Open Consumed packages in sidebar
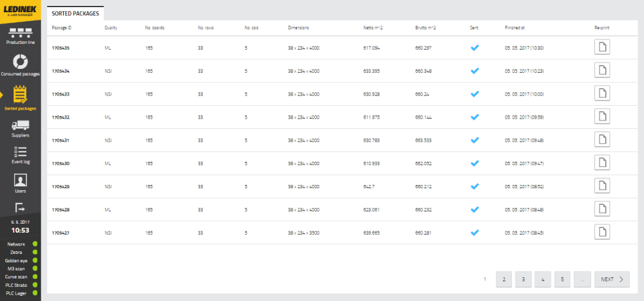 (21, 66)
